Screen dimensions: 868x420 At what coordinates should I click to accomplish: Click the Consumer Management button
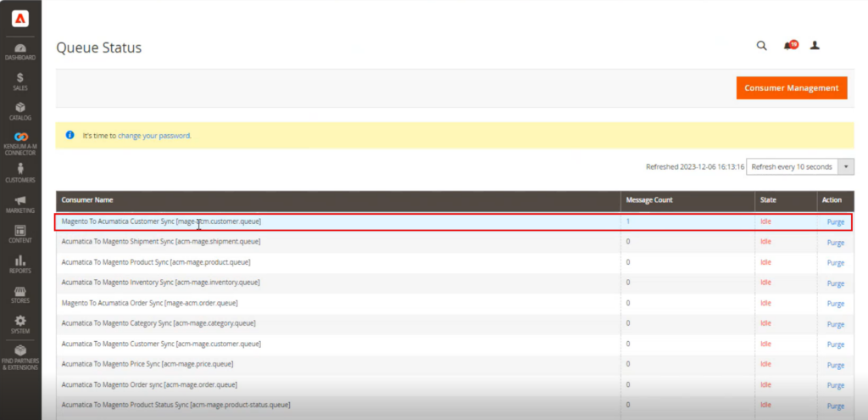[792, 88]
